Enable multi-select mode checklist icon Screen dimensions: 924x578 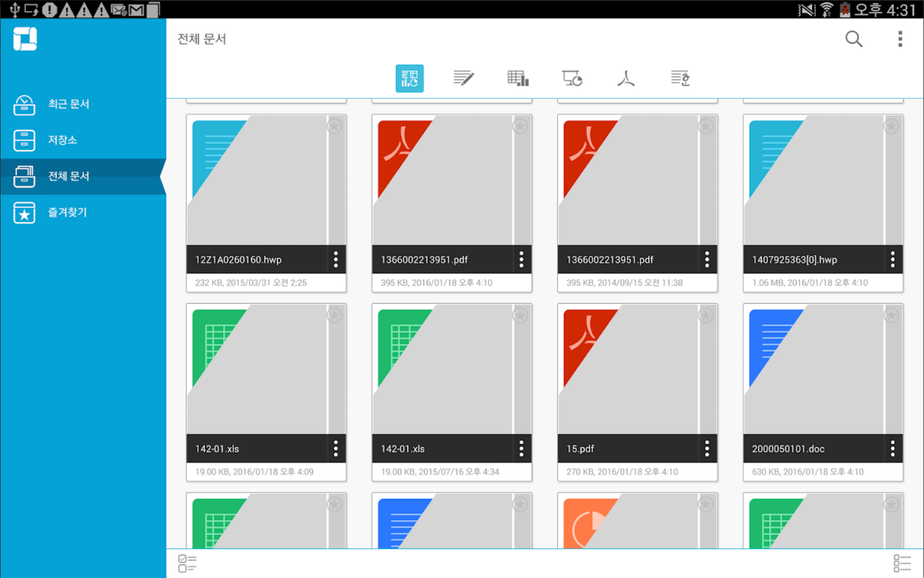[x=187, y=563]
